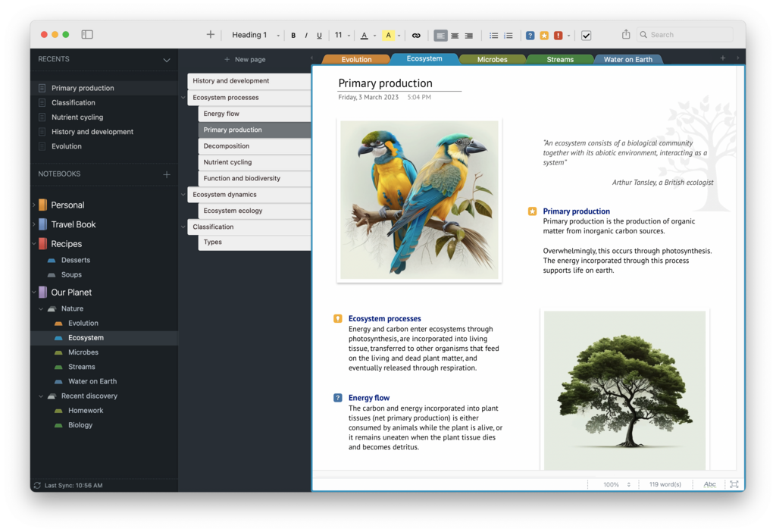Screen dimensions: 776x532
Task: Add a new notebook with plus
Action: point(167,174)
